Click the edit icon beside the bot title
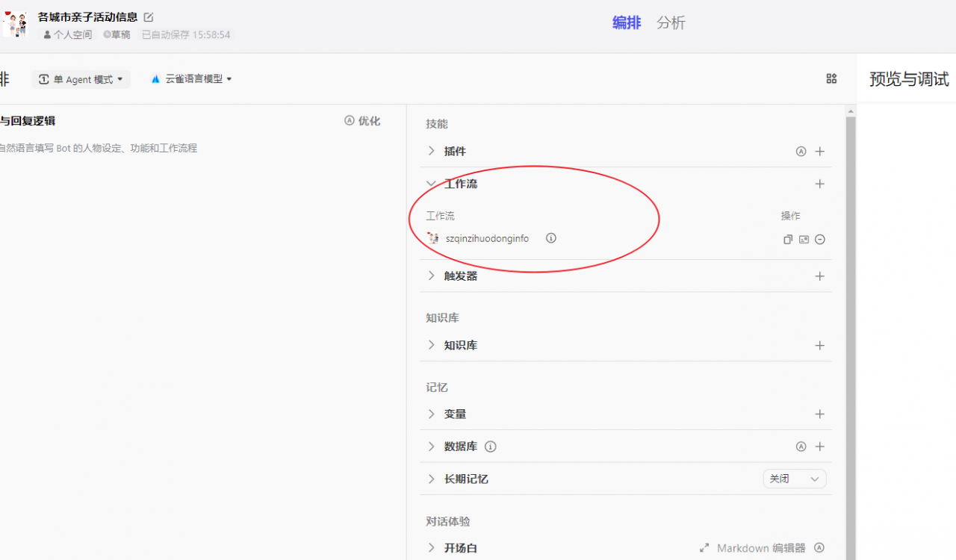Screen dimensions: 956x560 tap(149, 17)
